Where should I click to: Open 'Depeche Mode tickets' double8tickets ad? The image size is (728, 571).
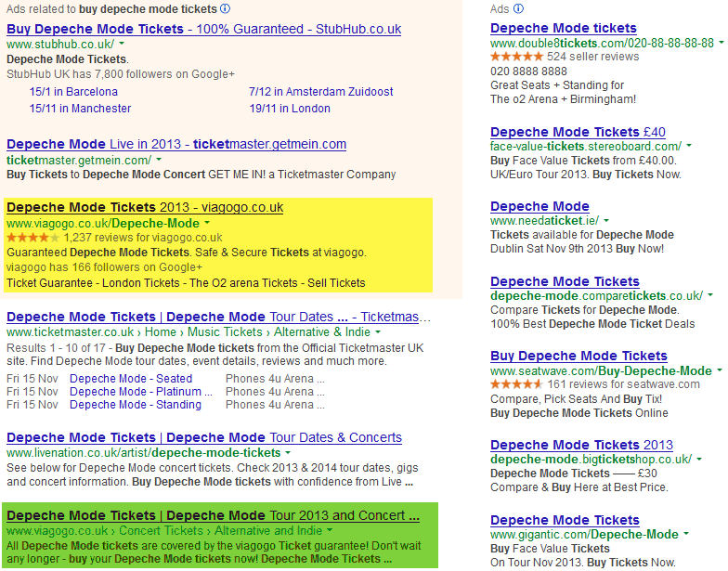(563, 28)
